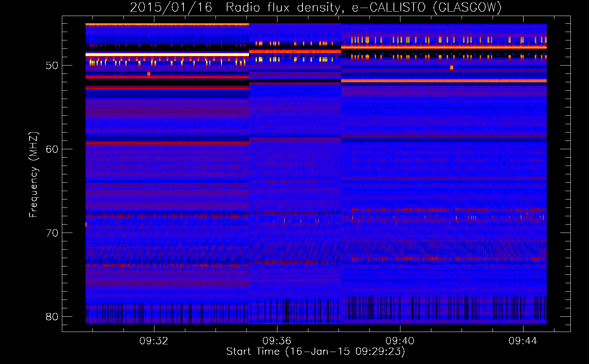Click the isolated orange spot near 50 MHz after 09:41

coord(451,67)
